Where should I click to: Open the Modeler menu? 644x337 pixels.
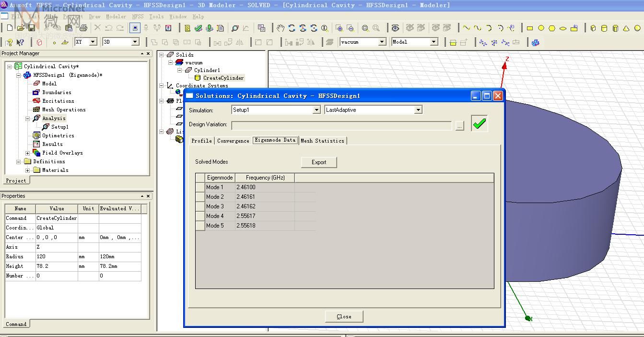[116, 16]
